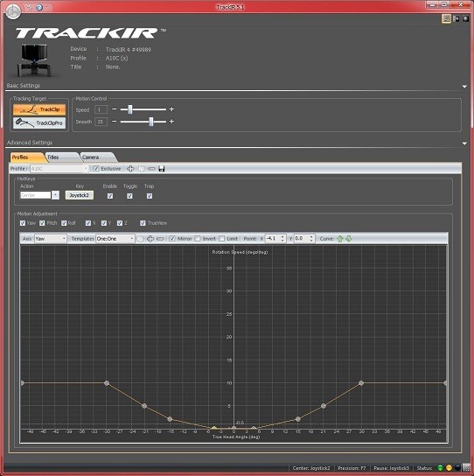This screenshot has width=474, height=476.
Task: Toggle the Yaw axis checkbox
Action: [23, 223]
